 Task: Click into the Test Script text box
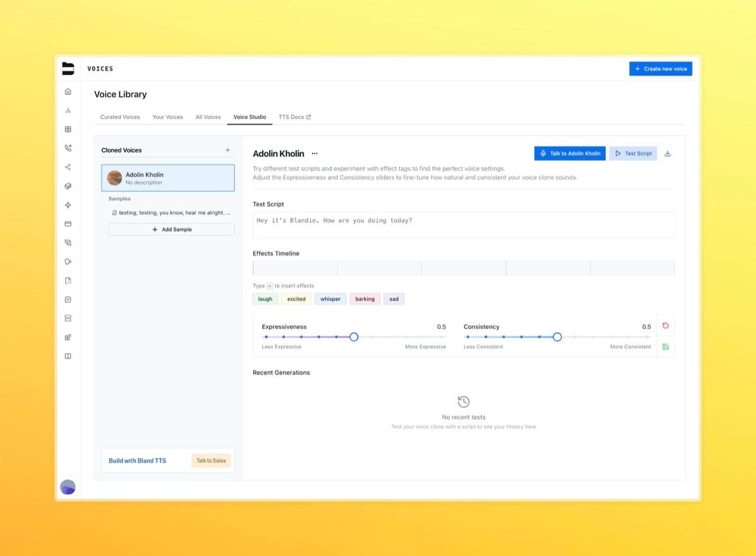pos(463,225)
